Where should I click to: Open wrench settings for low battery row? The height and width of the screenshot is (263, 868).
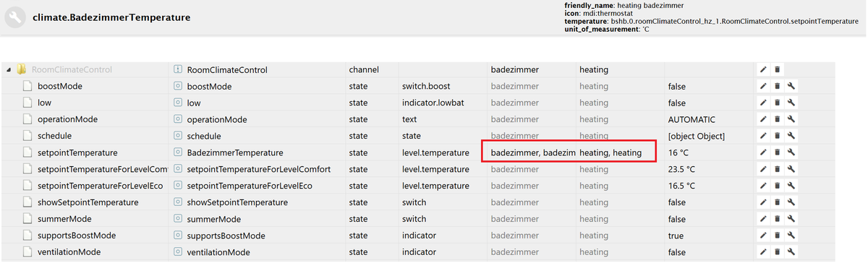[x=792, y=103]
